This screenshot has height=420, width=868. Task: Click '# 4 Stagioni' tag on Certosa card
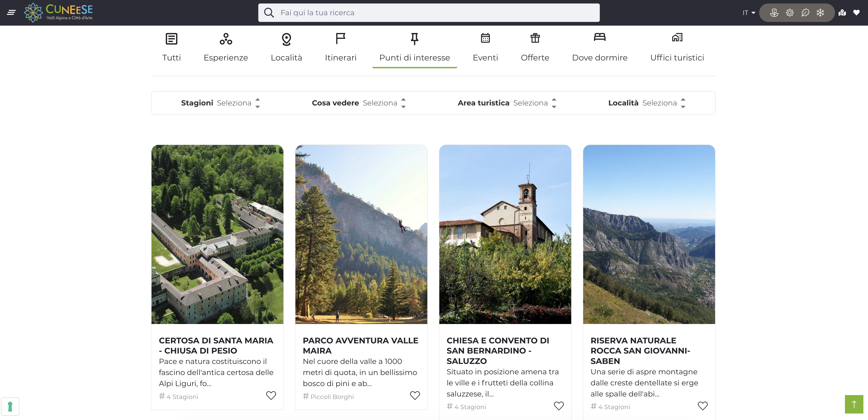178,397
